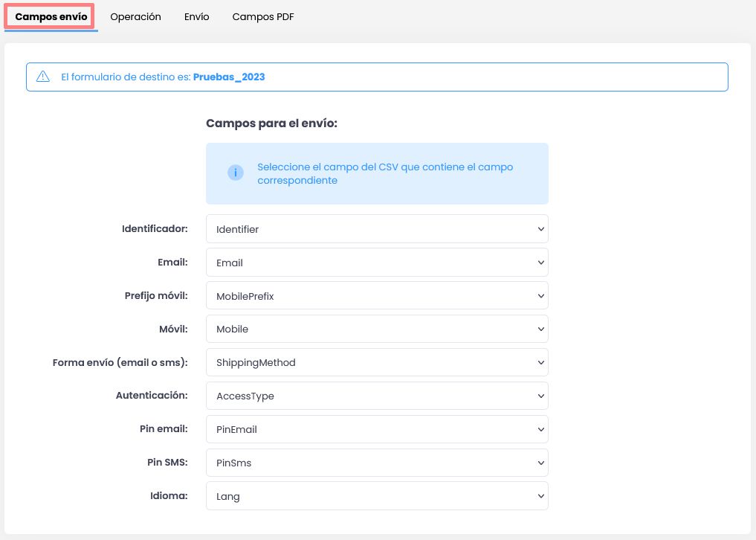Open the Email field dropdown

click(x=377, y=263)
